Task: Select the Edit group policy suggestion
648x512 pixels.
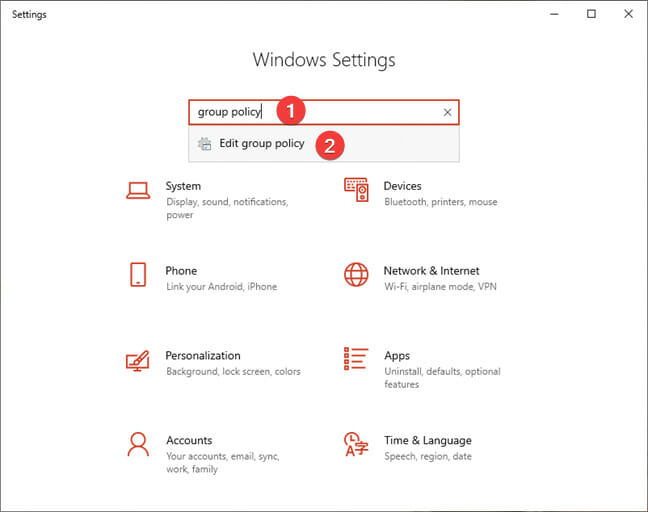Action: (x=324, y=144)
